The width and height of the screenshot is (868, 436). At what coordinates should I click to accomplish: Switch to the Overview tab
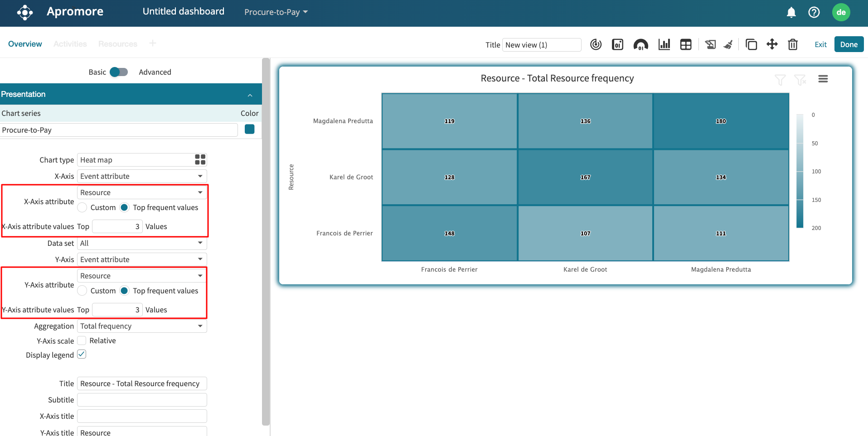pos(25,44)
